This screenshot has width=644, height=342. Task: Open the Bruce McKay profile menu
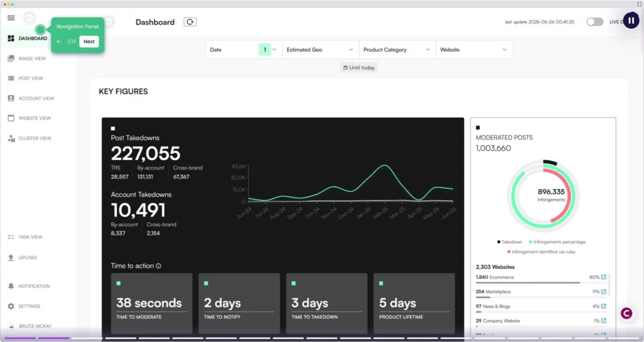coord(34,326)
